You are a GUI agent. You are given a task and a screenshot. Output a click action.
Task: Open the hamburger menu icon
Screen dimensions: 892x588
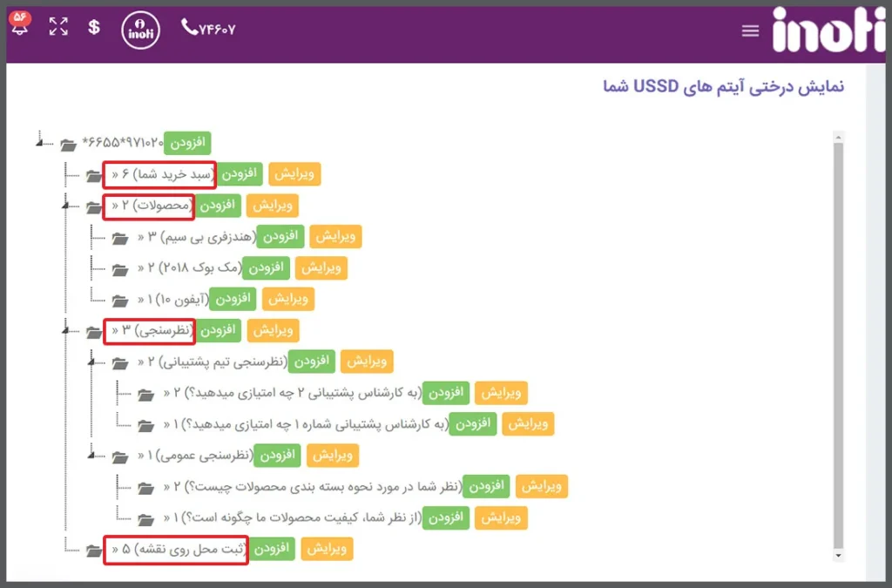tap(750, 31)
